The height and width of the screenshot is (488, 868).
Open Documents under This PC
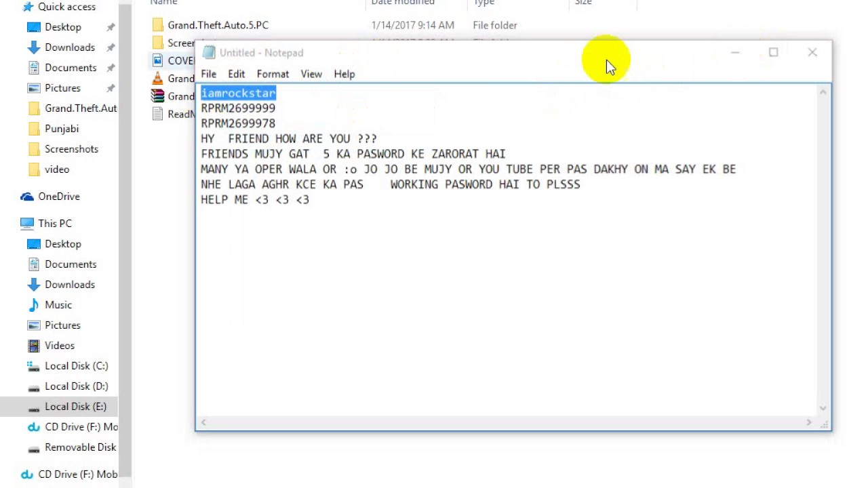(x=62, y=264)
